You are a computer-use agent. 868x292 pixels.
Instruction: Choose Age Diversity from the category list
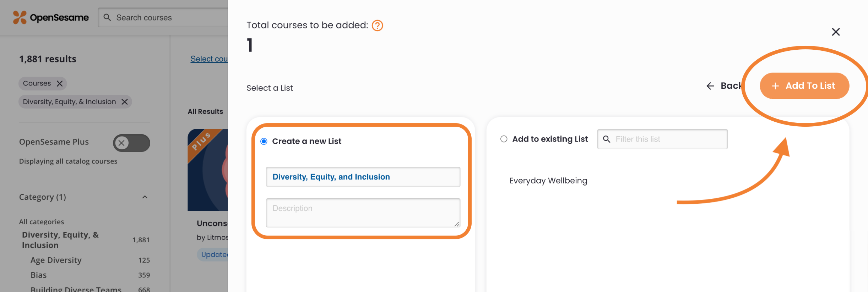(x=55, y=260)
